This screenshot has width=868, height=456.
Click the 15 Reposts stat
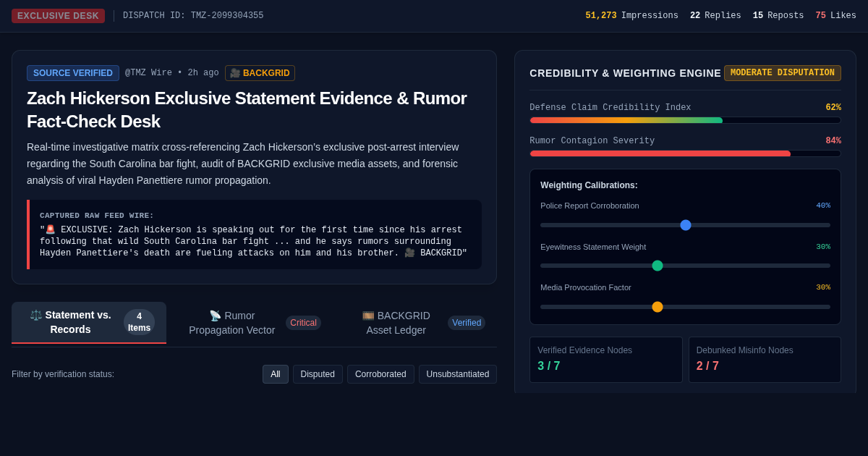tap(778, 16)
